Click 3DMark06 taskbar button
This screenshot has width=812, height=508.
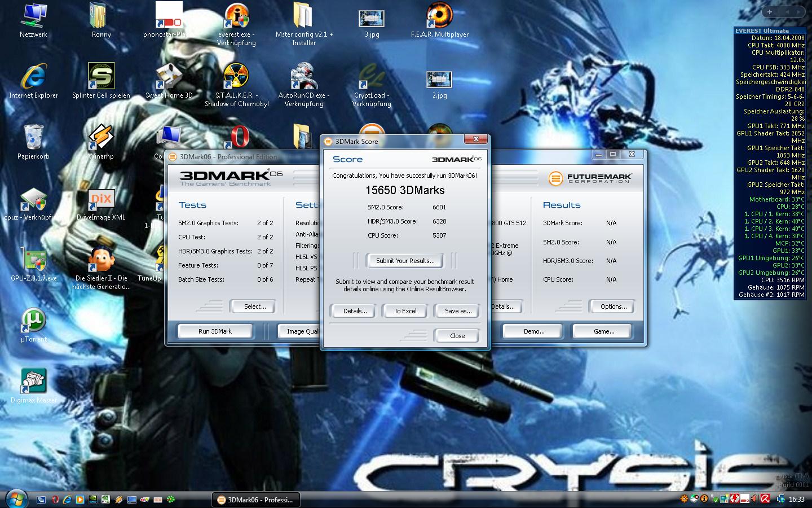click(256, 500)
